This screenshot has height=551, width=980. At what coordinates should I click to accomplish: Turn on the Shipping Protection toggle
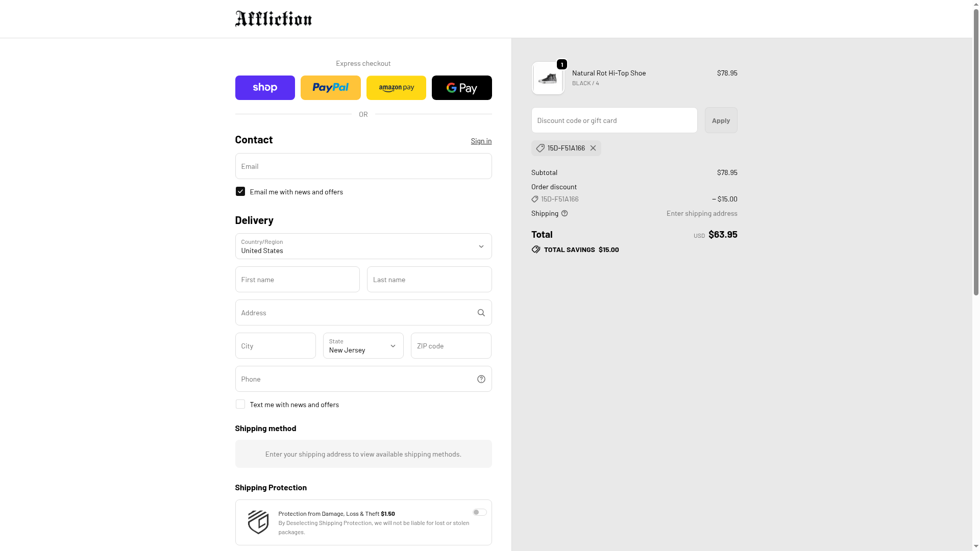[479, 512]
